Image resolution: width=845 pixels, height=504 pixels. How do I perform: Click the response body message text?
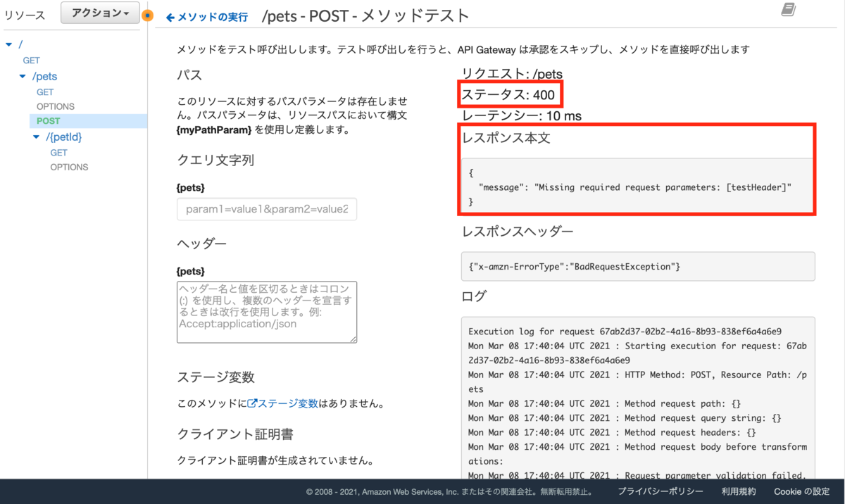(x=635, y=187)
